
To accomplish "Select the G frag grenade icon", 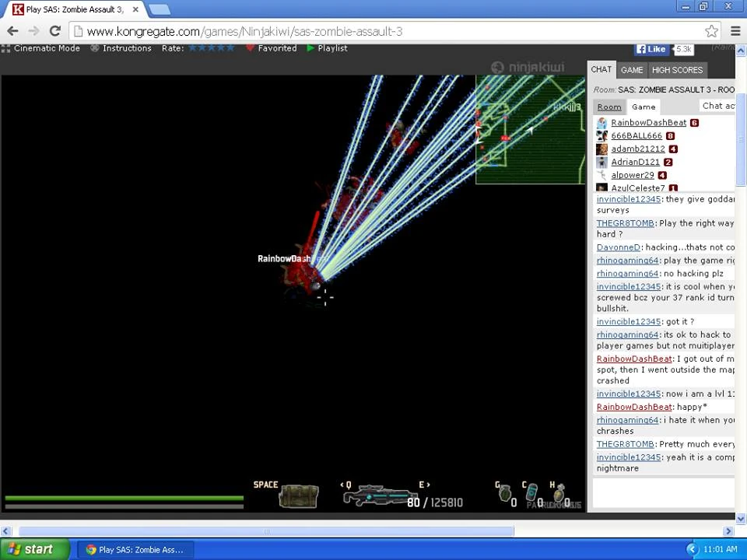I will click(505, 493).
